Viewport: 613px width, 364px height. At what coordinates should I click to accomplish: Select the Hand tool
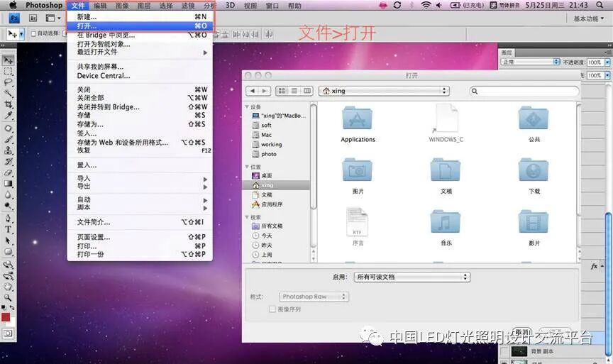tap(9, 287)
